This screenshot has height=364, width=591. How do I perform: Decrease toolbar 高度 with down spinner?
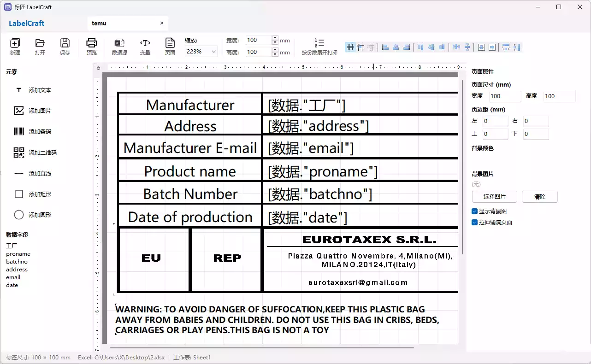pos(275,54)
